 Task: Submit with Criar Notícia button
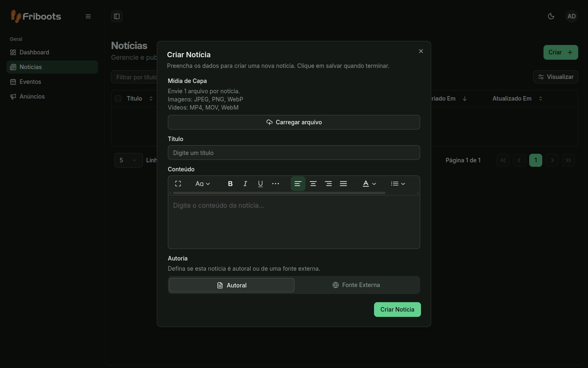[397, 310]
